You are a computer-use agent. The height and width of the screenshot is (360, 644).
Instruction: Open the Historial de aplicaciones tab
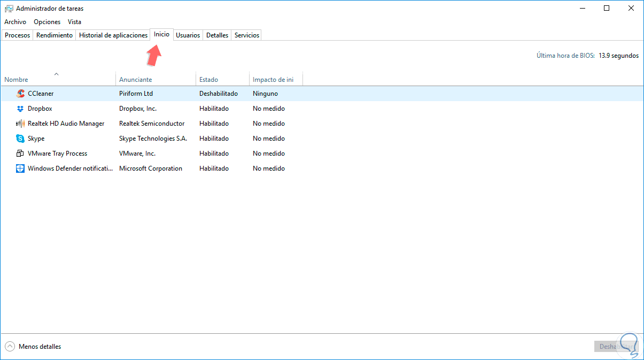click(113, 35)
